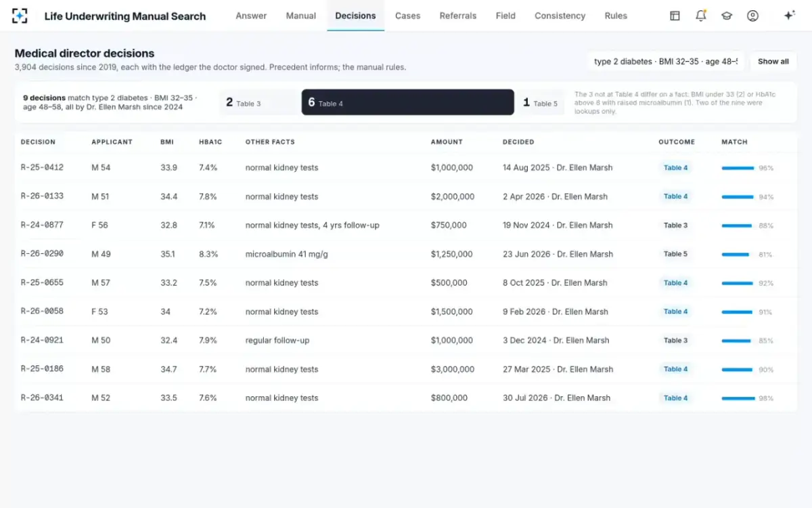Viewport: 812px width, 508px height.
Task: Click the Table 5 outcome badge for R-26-0290
Action: [675, 254]
